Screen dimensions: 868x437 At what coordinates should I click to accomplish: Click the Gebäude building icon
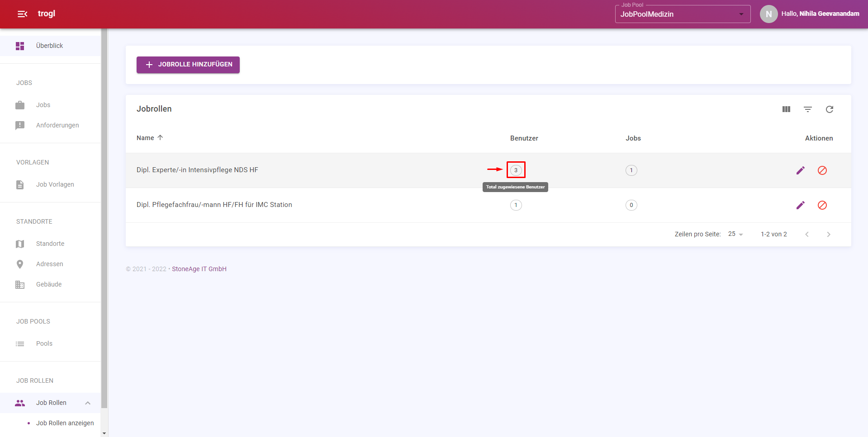[20, 284]
